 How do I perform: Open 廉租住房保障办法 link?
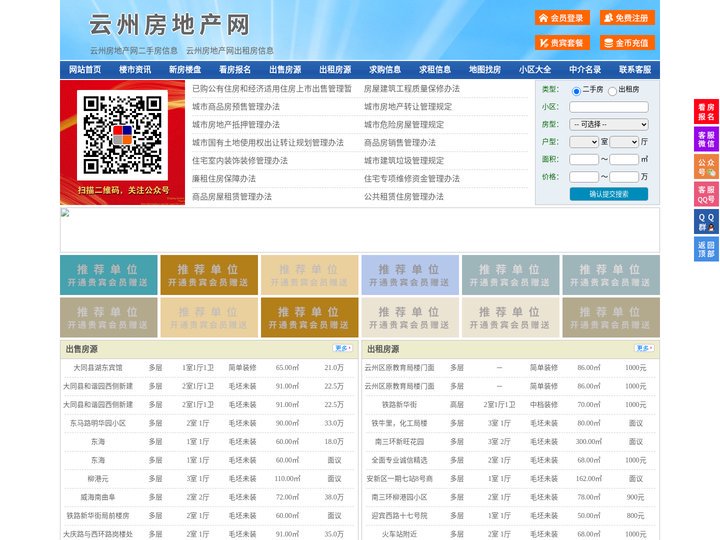[224, 179]
